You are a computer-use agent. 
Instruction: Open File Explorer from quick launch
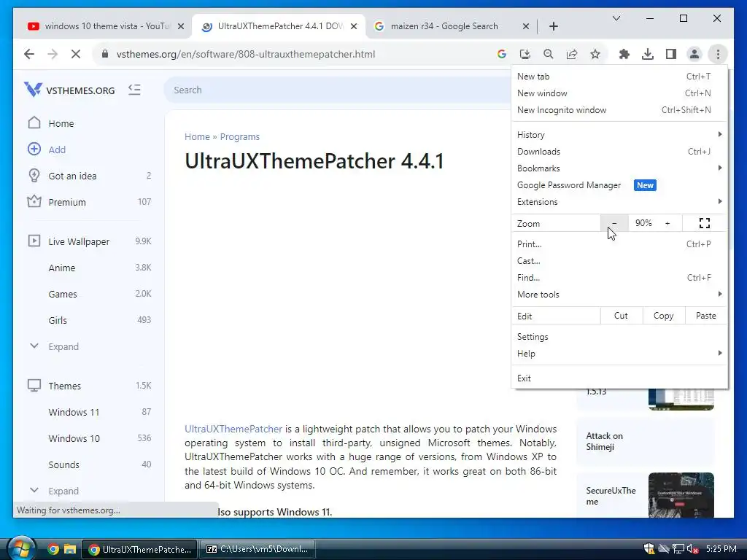tap(70, 549)
